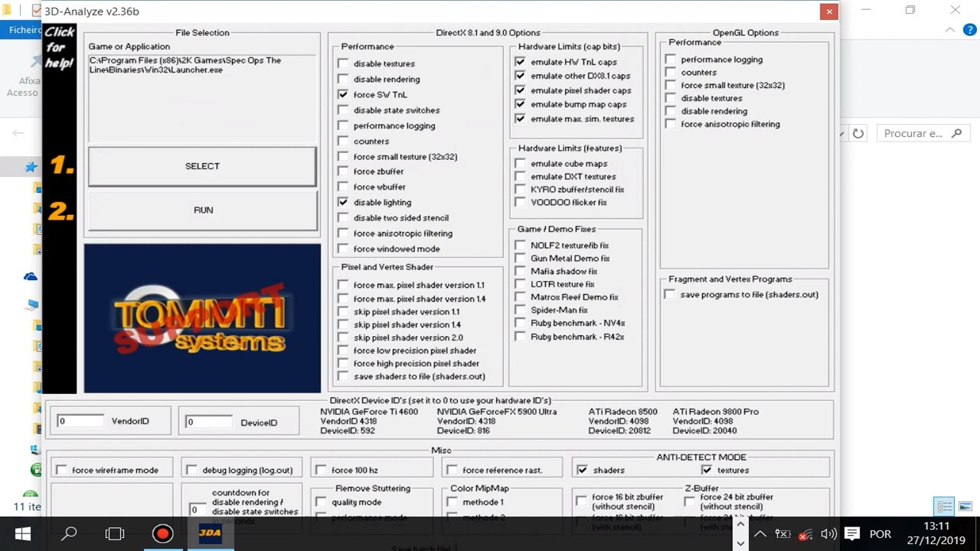Uncheck 'emulate HW TnL caps'
Screen dimensions: 980x551
[521, 62]
